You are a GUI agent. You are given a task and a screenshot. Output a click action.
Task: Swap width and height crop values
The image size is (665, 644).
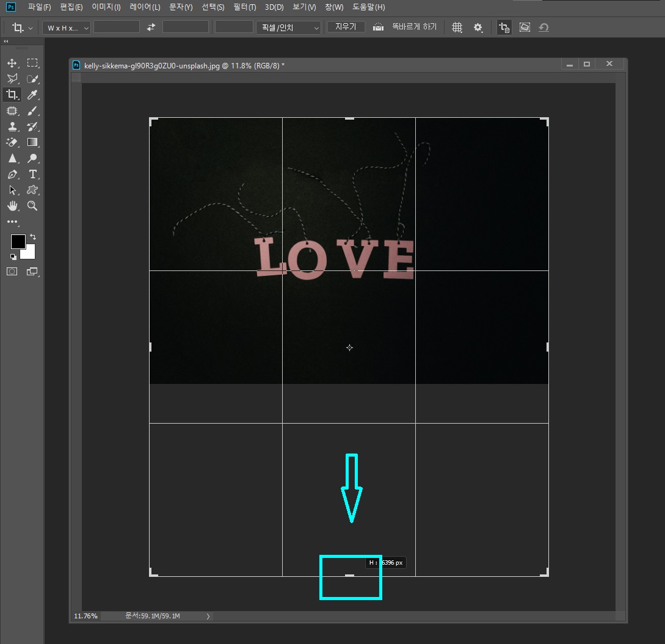pos(151,27)
